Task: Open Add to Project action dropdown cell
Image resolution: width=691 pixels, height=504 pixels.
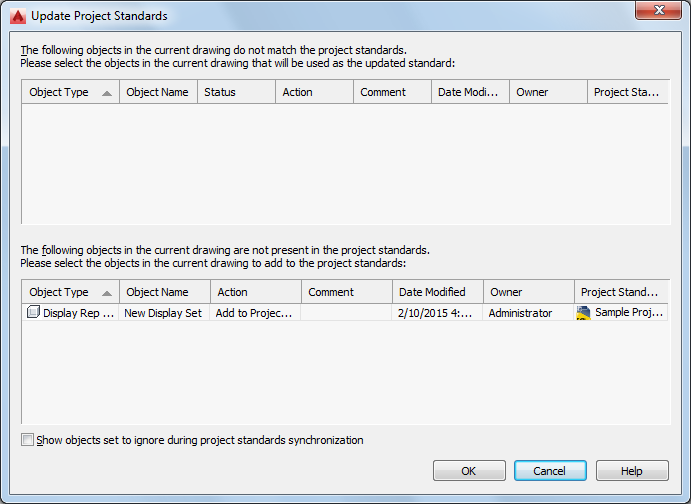Action: [255, 313]
